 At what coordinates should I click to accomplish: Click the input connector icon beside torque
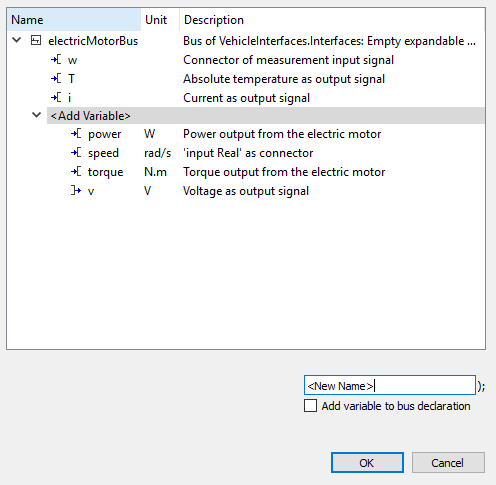click(x=76, y=172)
